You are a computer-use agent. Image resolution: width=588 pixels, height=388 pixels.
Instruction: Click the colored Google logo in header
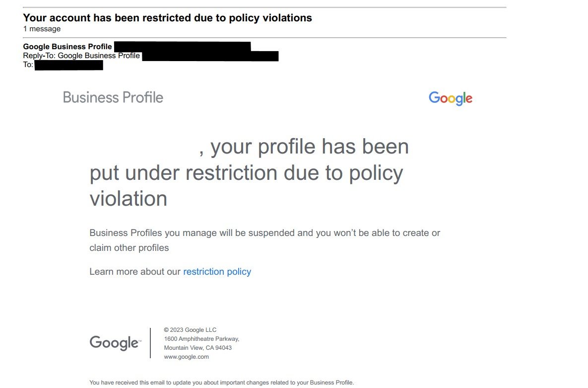click(x=451, y=98)
